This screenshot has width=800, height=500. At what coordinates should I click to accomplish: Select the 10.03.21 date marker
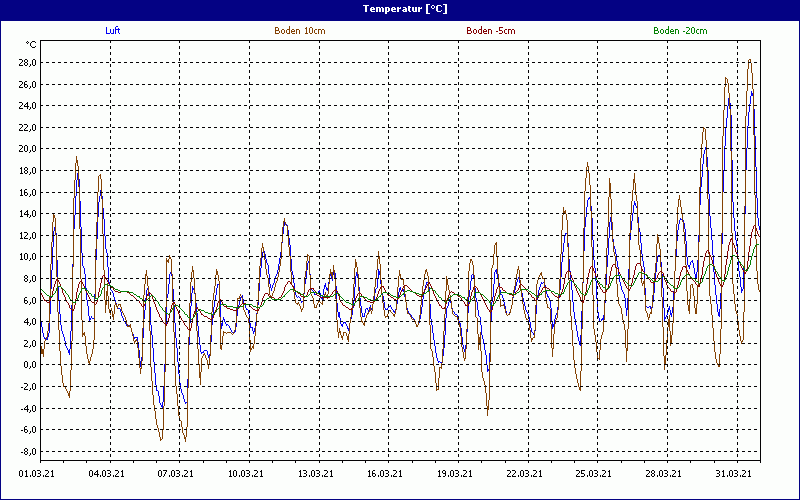(x=246, y=475)
